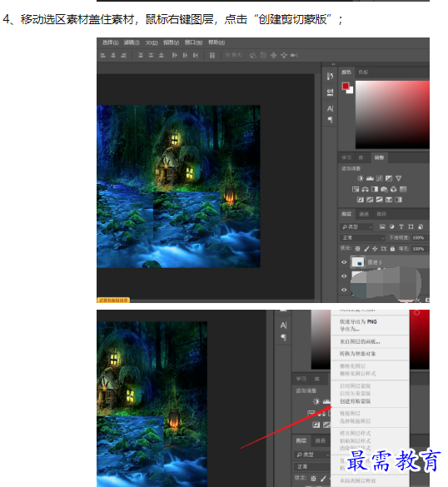448x487 pixels.
Task: Add a Levels adjustment in menu-bar screenshot
Action: point(370,178)
